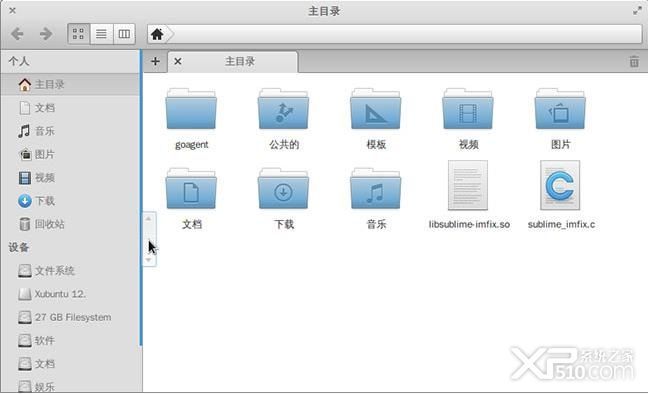Click the libsublime-imfix.so file name label
This screenshot has height=394, width=648.
tap(469, 224)
